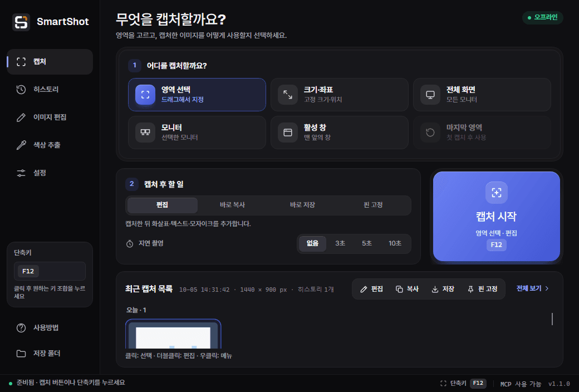Click the 영역 선택 blue brackets icon
The height and width of the screenshot is (392, 579).
tap(145, 95)
